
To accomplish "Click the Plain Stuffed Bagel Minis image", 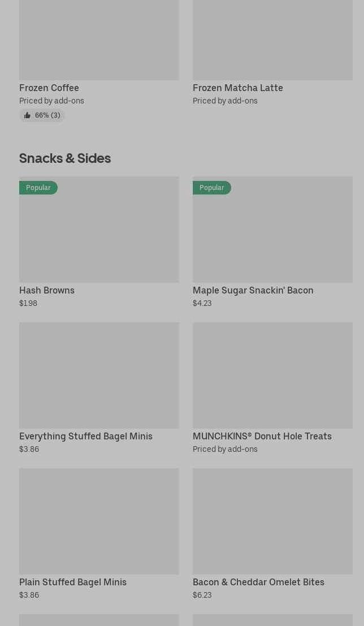I will pyautogui.click(x=99, y=521).
